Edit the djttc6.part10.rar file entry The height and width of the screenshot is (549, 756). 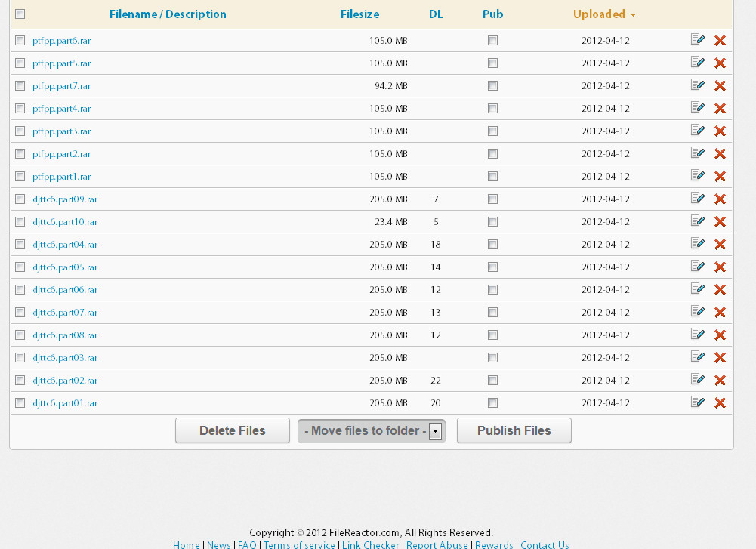[698, 221]
